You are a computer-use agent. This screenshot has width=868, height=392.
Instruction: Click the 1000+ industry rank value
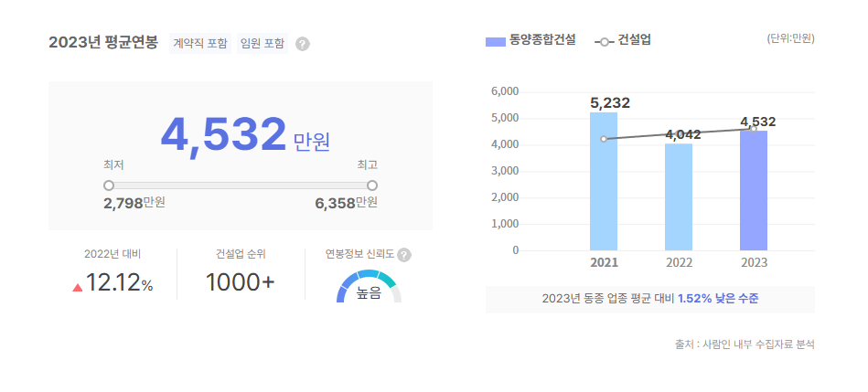pyautogui.click(x=241, y=283)
